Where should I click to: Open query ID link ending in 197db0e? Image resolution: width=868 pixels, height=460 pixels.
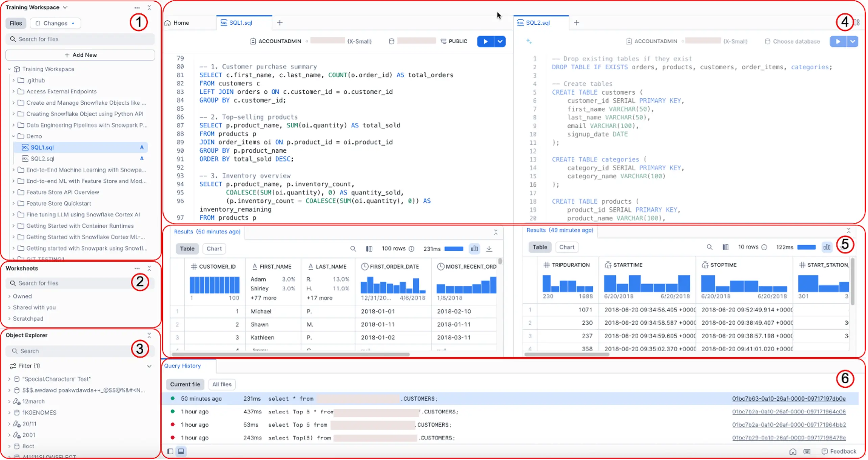(x=789, y=399)
